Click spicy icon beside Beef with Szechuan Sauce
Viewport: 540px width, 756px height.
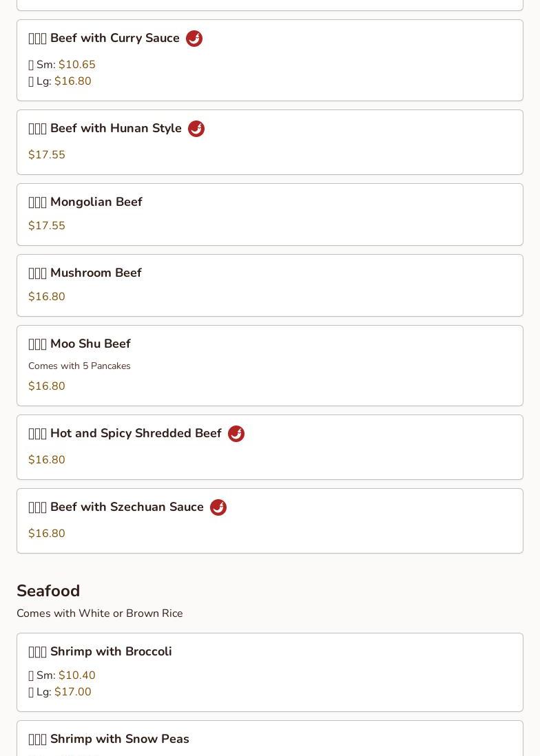pyautogui.click(x=218, y=507)
